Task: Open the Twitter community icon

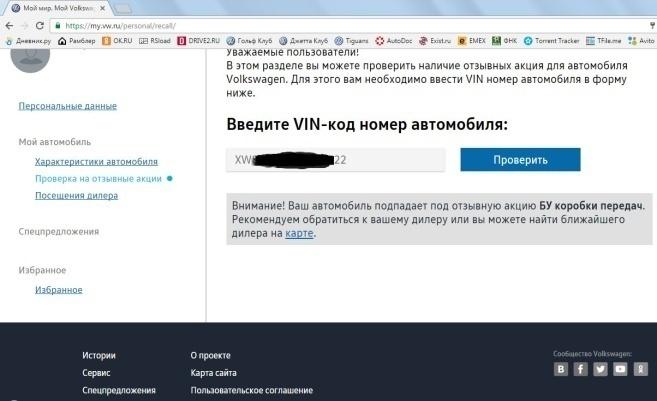Action: pos(600,368)
